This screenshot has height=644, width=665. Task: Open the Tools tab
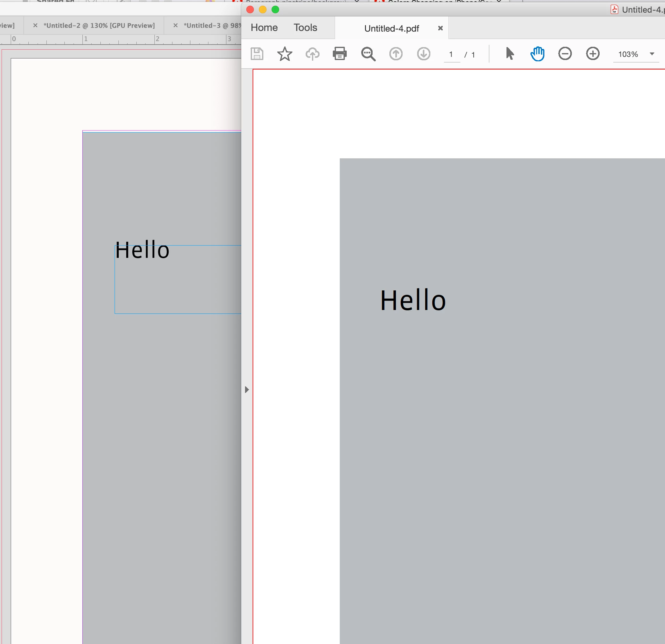[305, 27]
